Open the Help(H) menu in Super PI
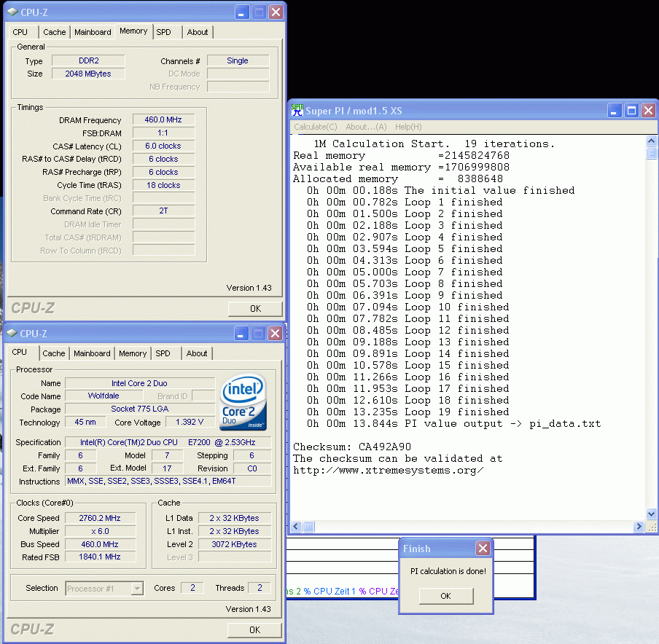 408,127
